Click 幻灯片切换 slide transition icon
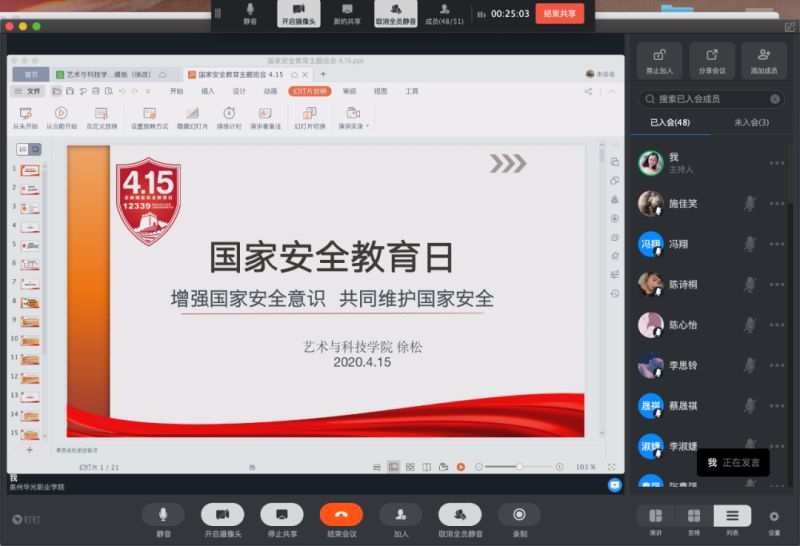The height and width of the screenshot is (546, 800). 310,118
